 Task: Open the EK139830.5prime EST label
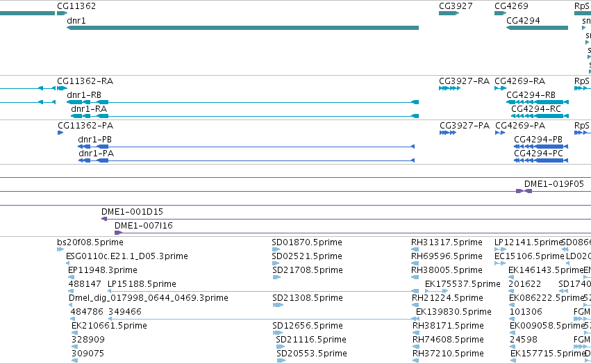(x=453, y=312)
